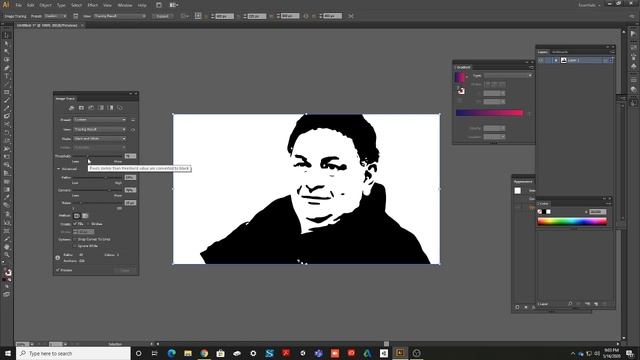Click the High Color preset icon in Image Trace
The image size is (640, 360).
(81, 108)
